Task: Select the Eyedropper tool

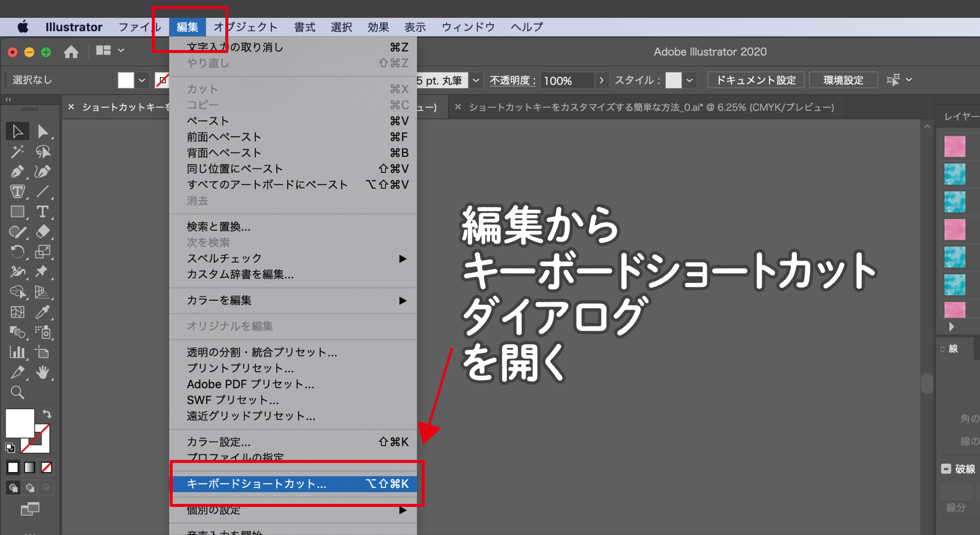Action: (x=43, y=312)
